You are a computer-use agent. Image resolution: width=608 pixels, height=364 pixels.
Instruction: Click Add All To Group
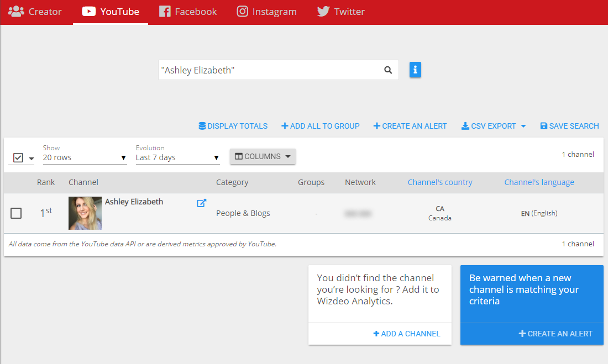pos(320,126)
